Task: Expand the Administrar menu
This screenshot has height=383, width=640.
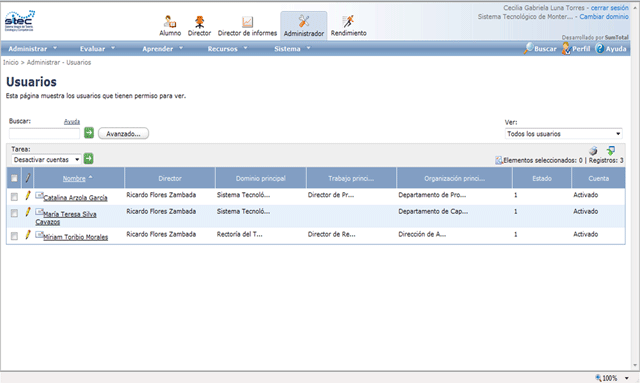Action: [33, 49]
